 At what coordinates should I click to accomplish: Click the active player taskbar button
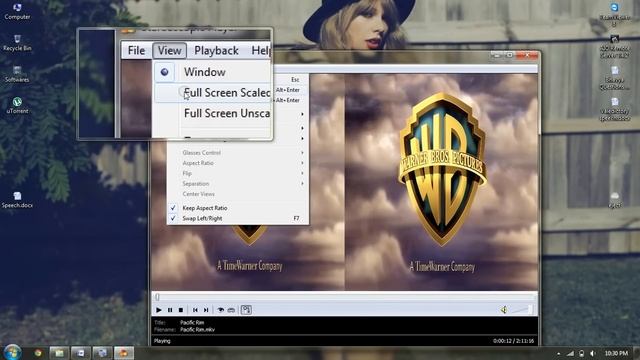(123, 353)
